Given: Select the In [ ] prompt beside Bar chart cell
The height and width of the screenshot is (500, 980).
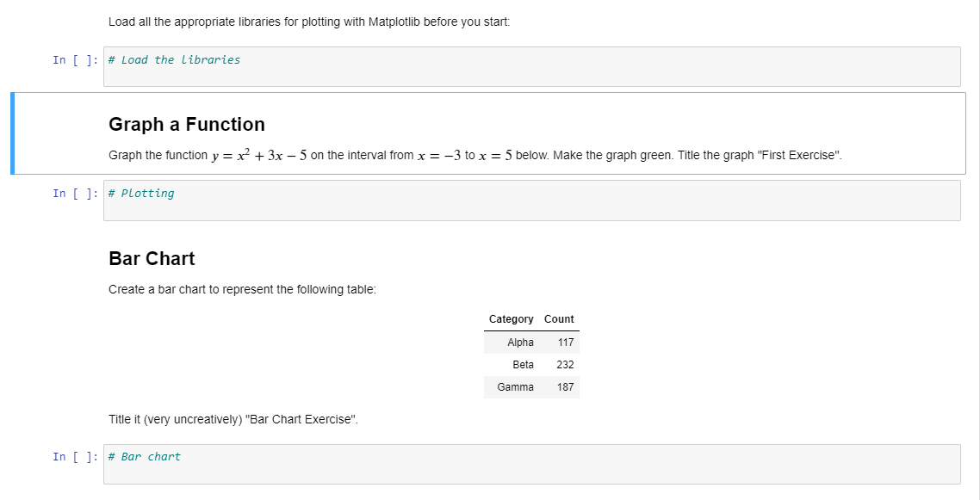Looking at the screenshot, I should (x=76, y=457).
